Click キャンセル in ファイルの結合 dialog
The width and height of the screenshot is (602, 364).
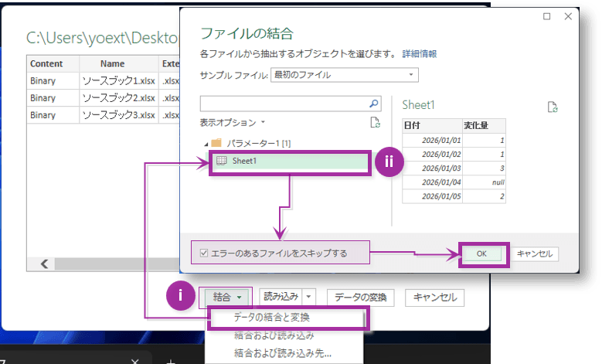535,253
